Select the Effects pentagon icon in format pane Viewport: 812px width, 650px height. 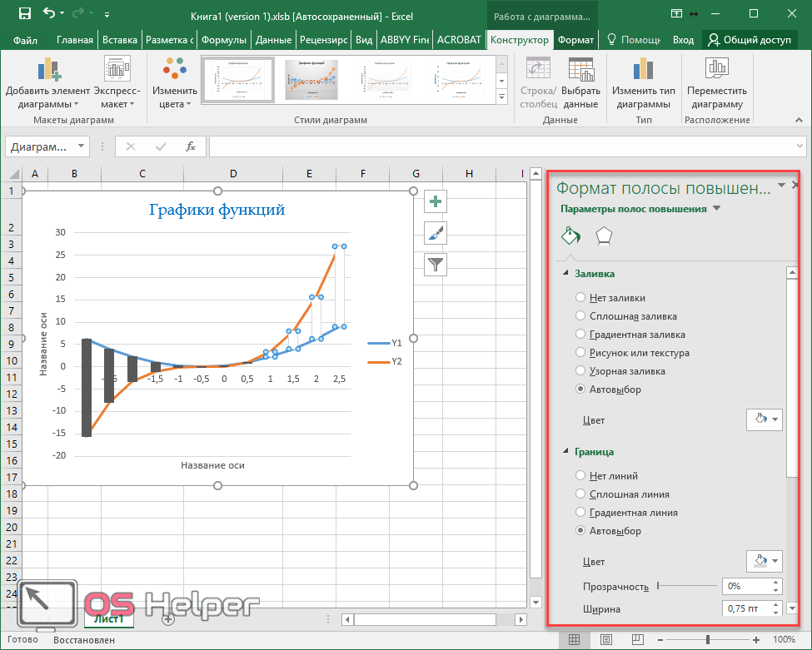[x=604, y=236]
